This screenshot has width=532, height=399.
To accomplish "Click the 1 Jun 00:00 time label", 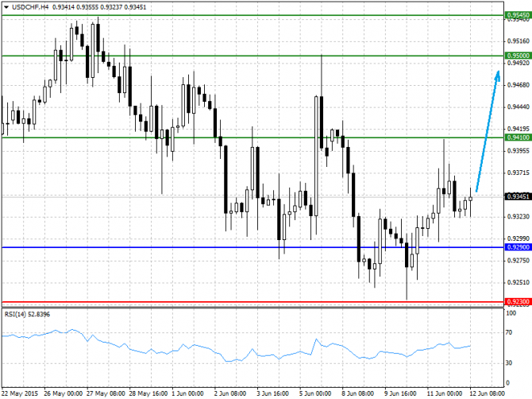I will [x=188, y=393].
